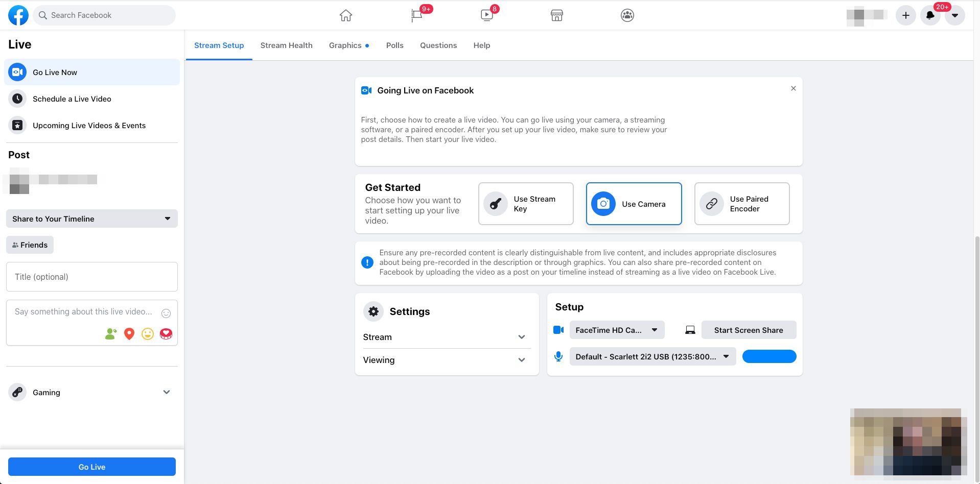Open the Watch video icon
980x484 pixels.
coord(487,15)
